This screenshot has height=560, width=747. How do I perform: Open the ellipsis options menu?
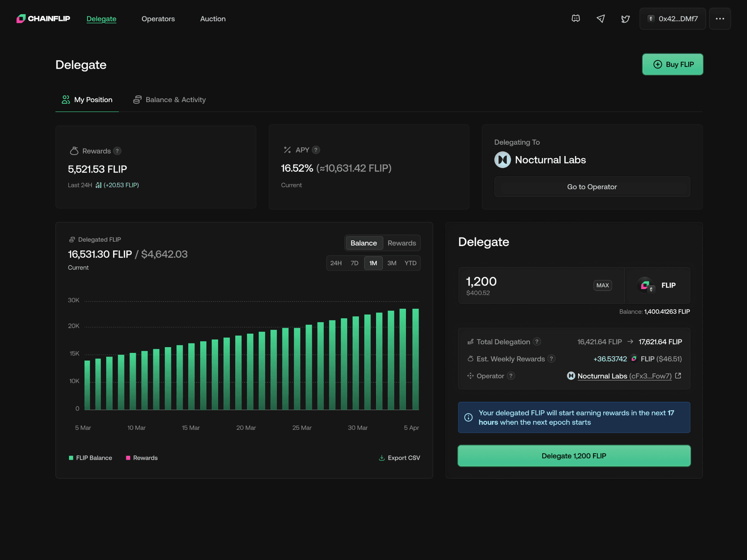720,18
